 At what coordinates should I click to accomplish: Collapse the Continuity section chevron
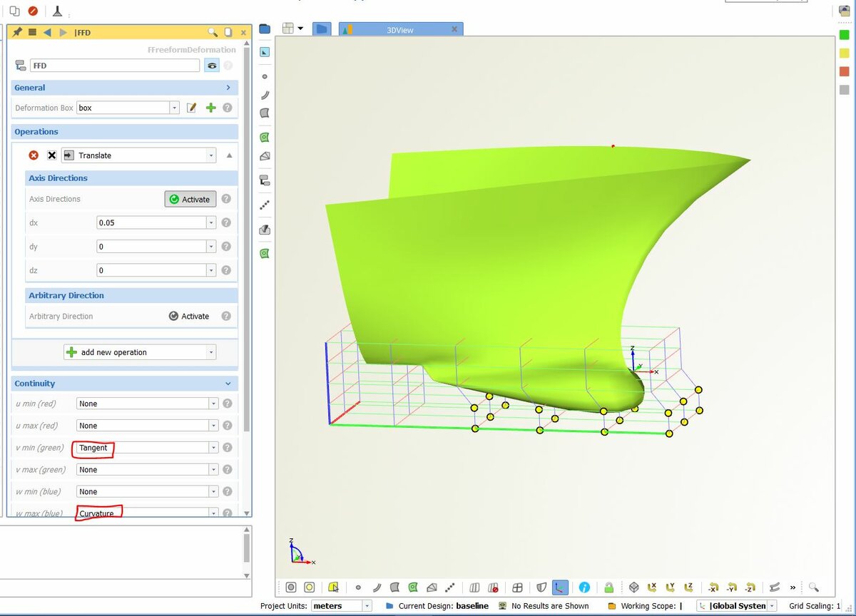(x=228, y=384)
